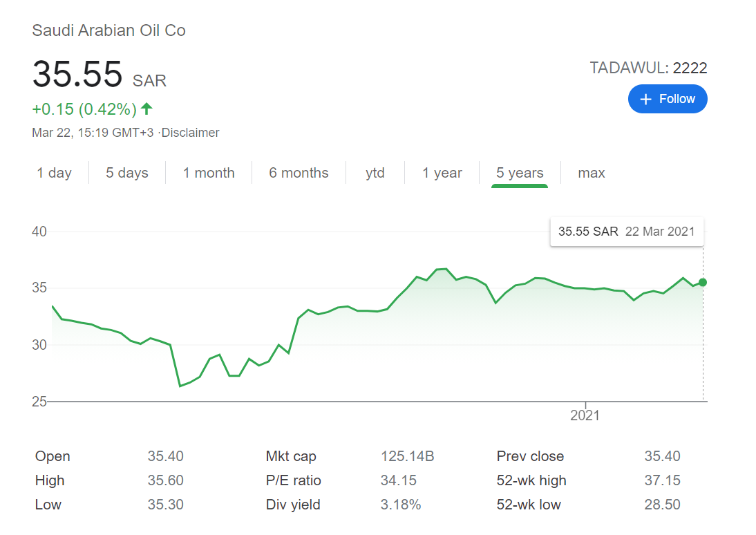Click the Mkt cap value 125.14B
The width and height of the screenshot is (756, 535).
pos(407,456)
